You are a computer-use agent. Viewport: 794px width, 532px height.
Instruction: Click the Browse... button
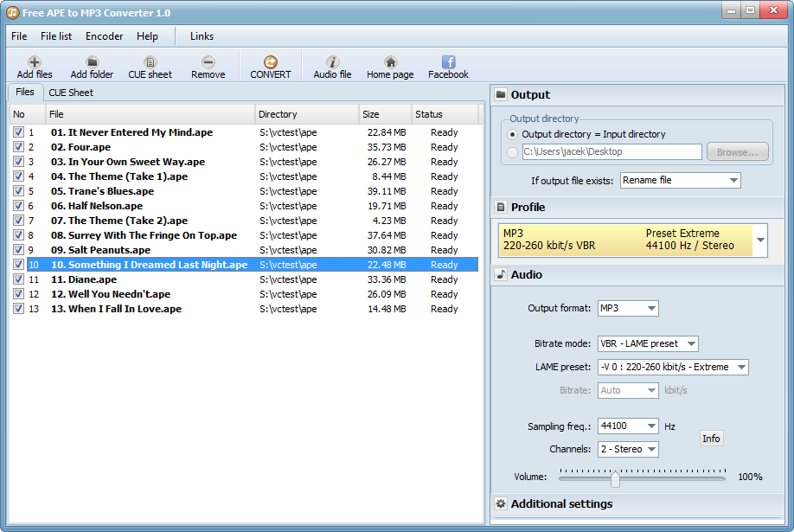pyautogui.click(x=737, y=152)
